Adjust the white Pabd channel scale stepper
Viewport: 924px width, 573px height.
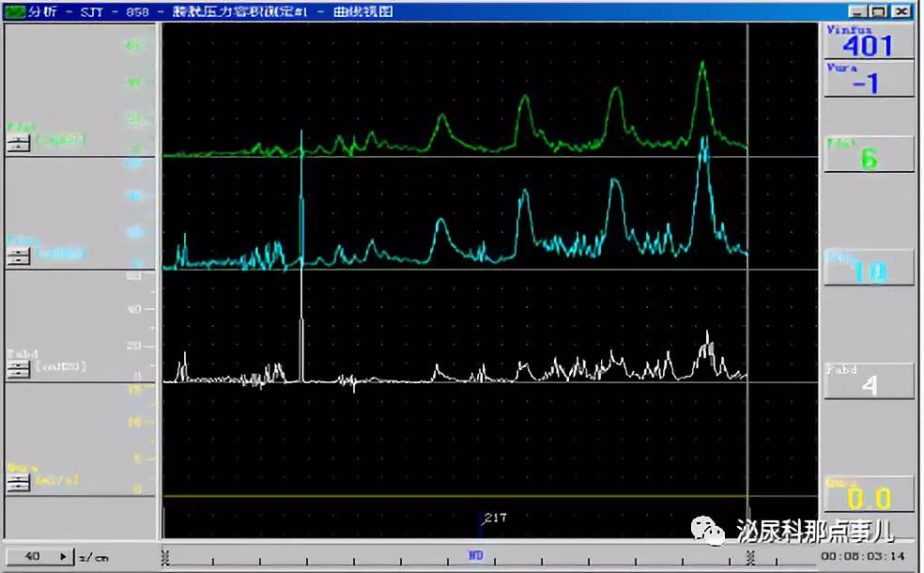point(18,369)
